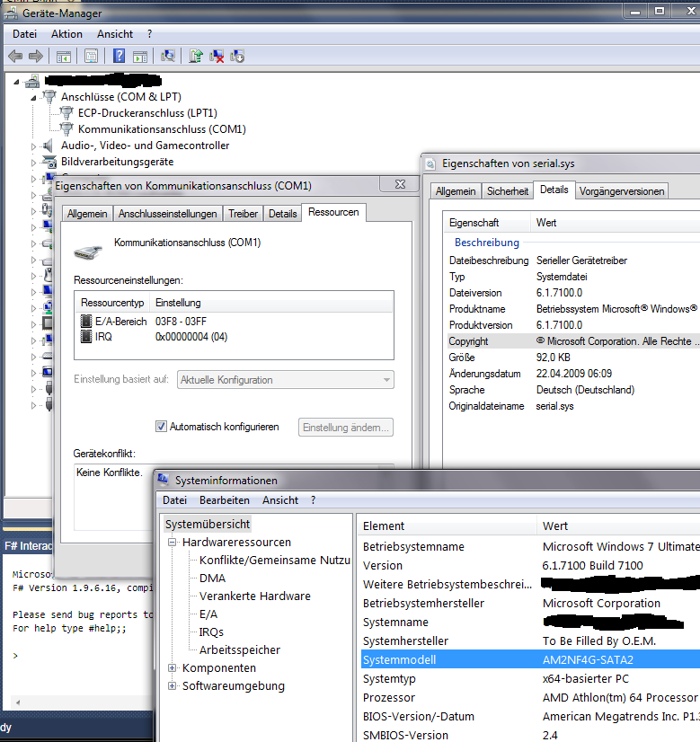
Task: Switch to Anschlusseinstellungen tab
Action: [x=167, y=214]
